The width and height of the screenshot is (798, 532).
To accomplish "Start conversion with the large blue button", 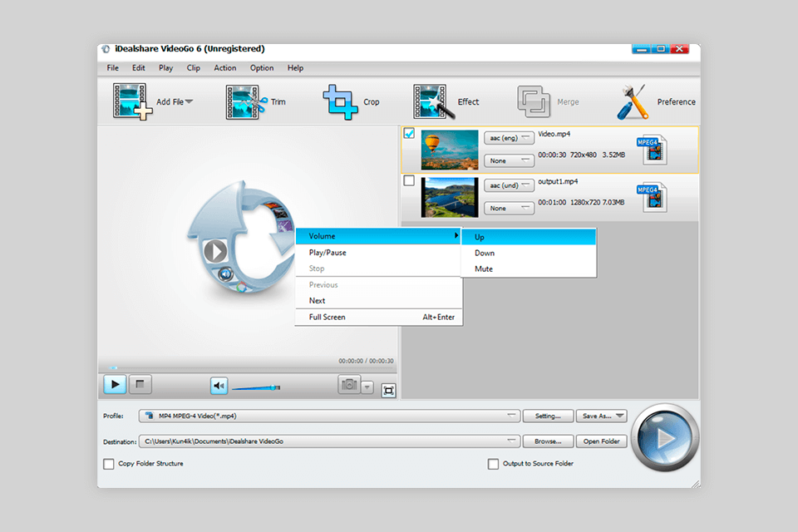I will [665, 438].
